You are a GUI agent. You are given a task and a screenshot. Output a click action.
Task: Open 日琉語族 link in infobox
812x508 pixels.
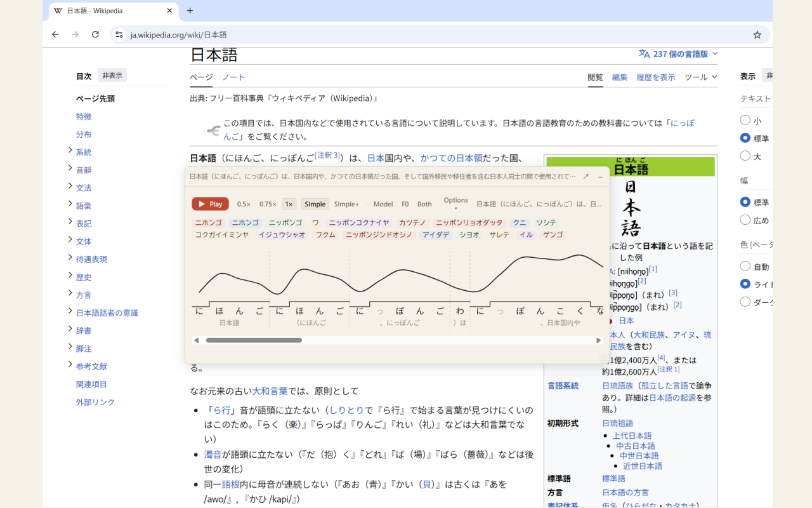click(618, 385)
